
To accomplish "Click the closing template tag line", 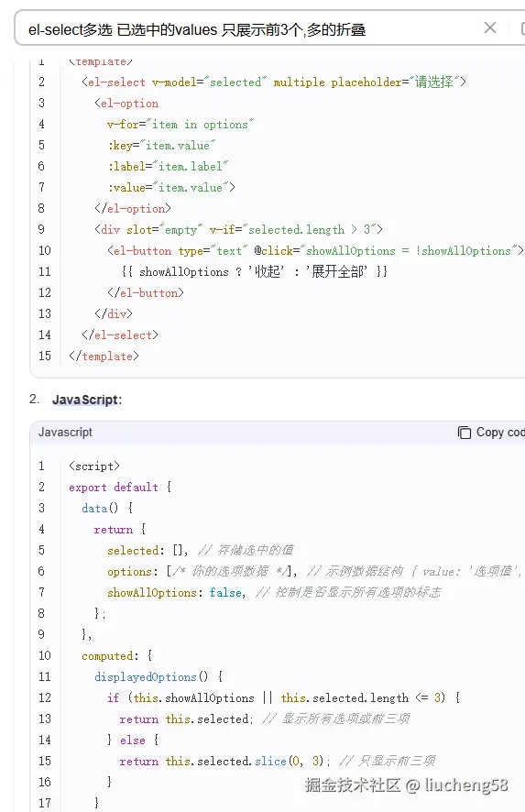I will (x=104, y=357).
